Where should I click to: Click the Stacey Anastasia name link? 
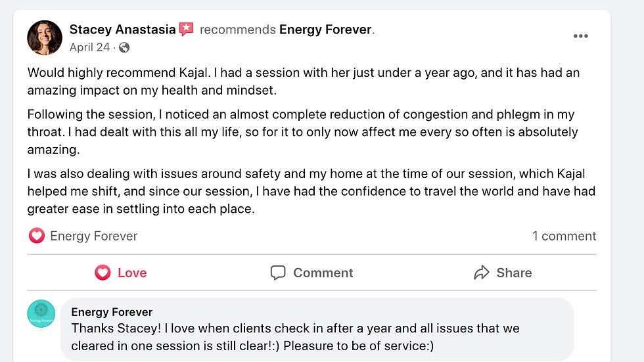coord(122,30)
